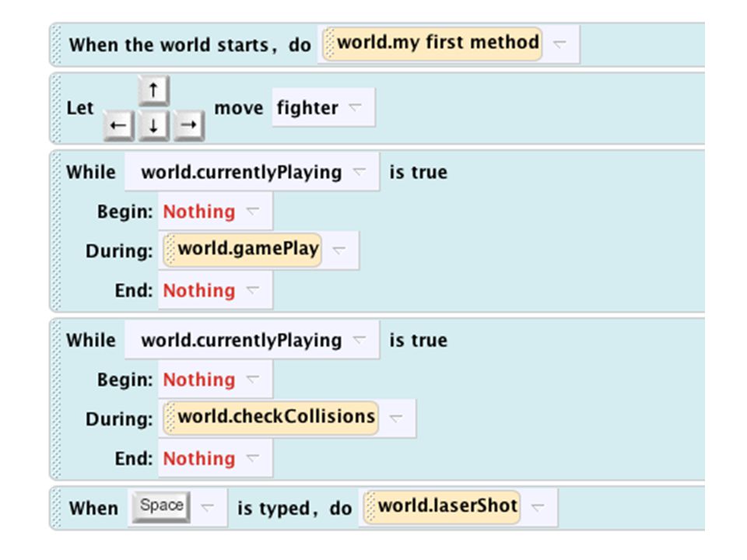The height and width of the screenshot is (560, 747).
Task: Click drag handle of 'When the world starts' event
Action: (56, 44)
